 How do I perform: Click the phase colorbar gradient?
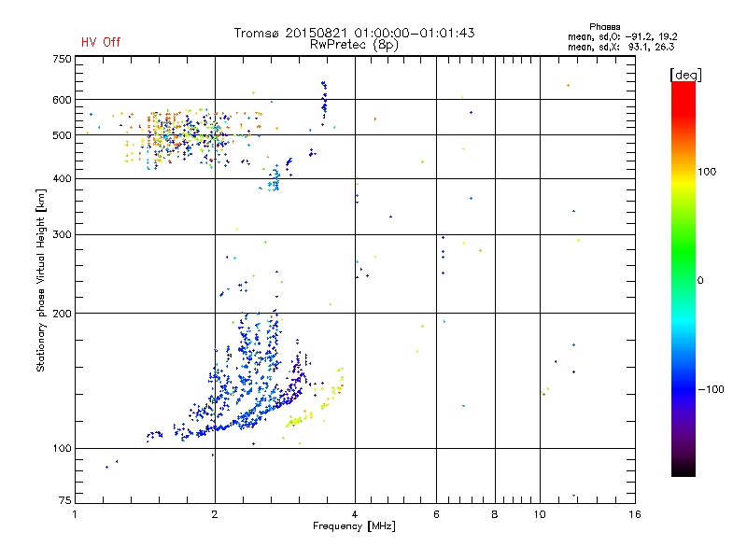tap(684, 279)
